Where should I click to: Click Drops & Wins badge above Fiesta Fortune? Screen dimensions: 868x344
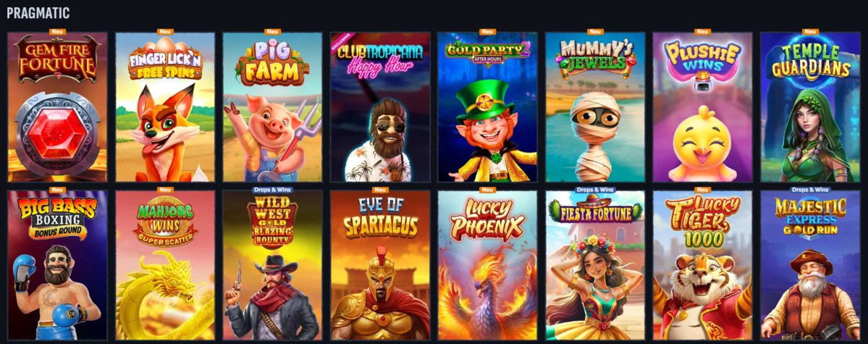point(595,190)
